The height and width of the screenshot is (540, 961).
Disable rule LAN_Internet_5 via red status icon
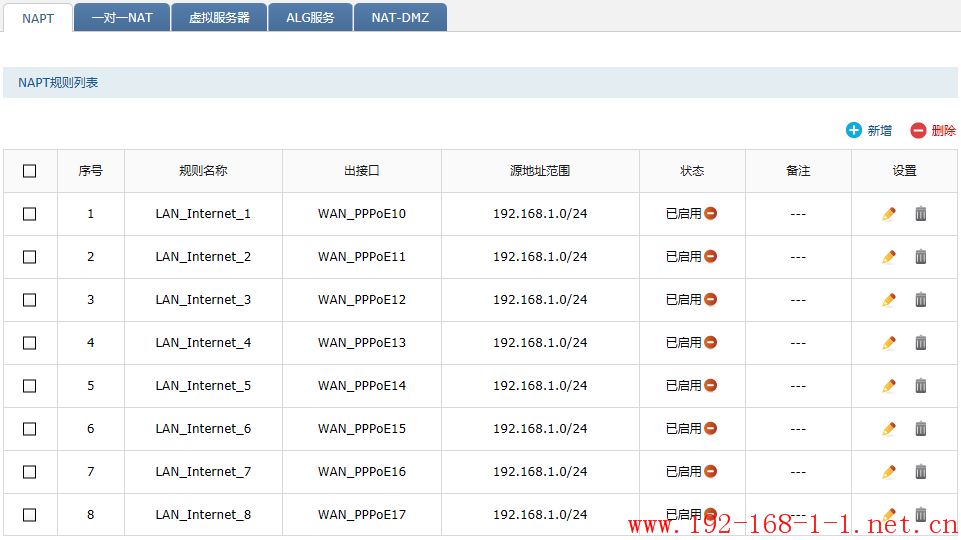point(710,385)
